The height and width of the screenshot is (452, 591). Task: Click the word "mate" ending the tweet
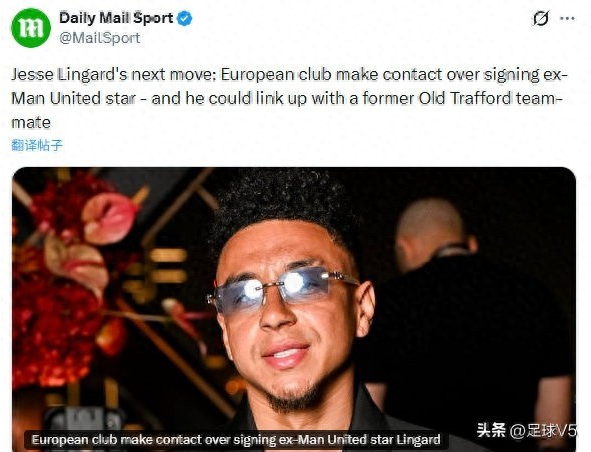[x=31, y=123]
